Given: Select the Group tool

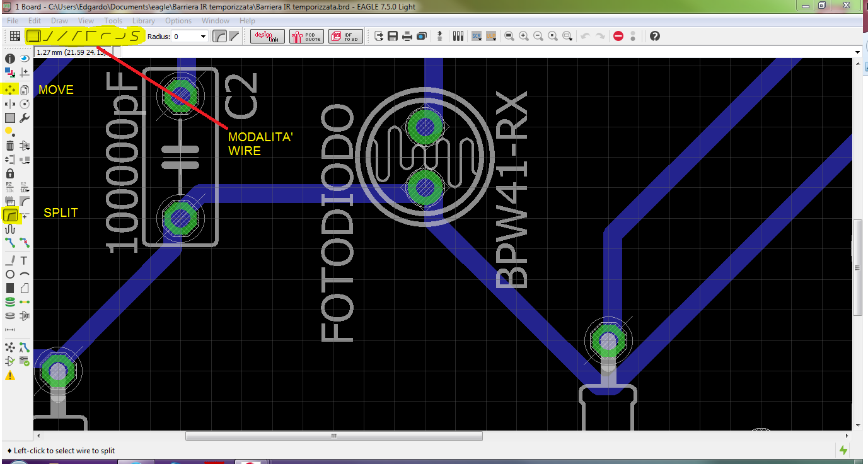Looking at the screenshot, I should (x=10, y=118).
